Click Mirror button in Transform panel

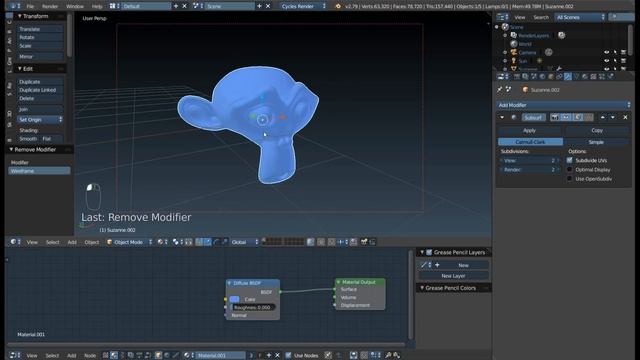[x=40, y=56]
